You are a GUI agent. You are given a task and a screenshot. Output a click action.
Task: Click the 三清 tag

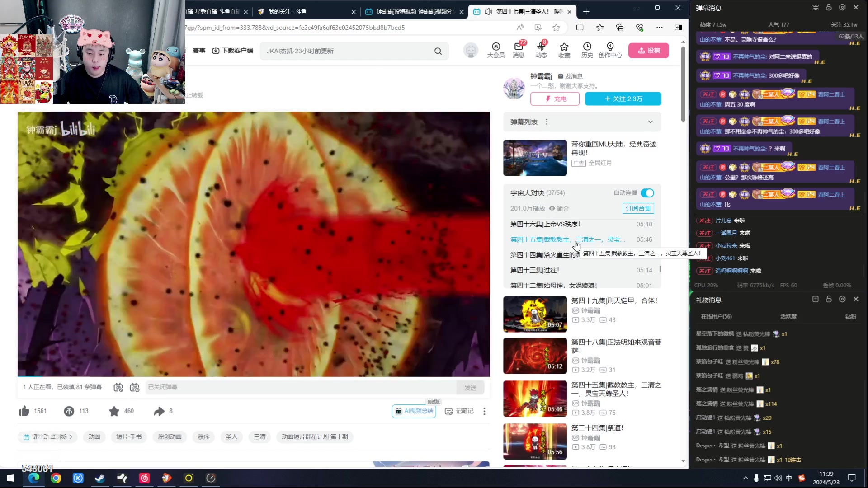pos(259,436)
